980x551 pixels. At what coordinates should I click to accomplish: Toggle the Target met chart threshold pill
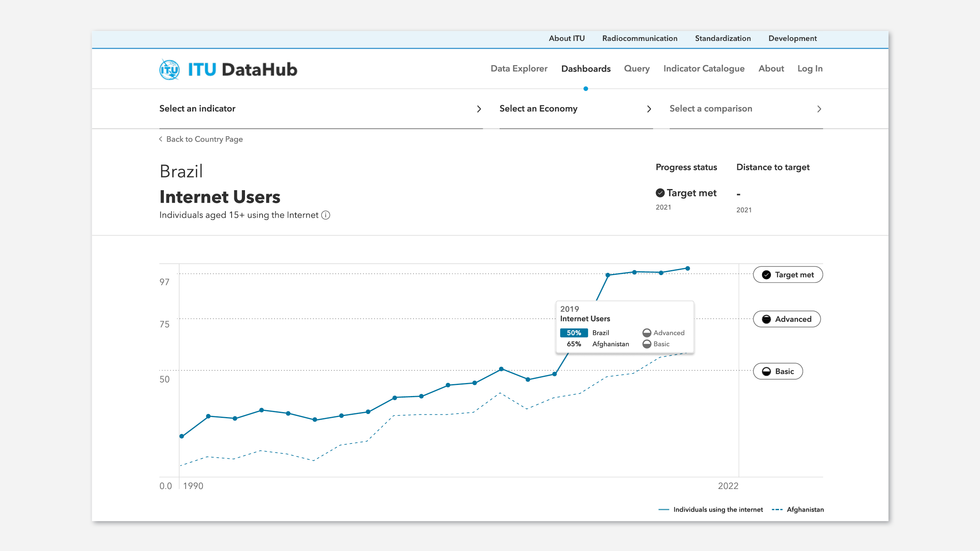point(788,275)
